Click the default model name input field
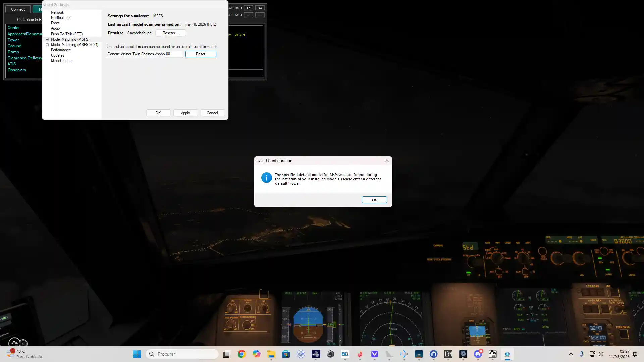The width and height of the screenshot is (644, 362). click(145, 54)
